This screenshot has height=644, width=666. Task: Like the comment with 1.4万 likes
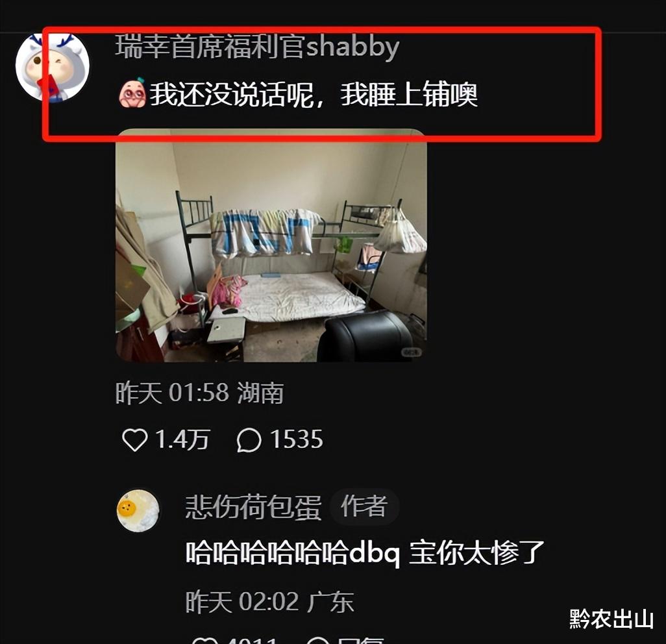coord(135,440)
